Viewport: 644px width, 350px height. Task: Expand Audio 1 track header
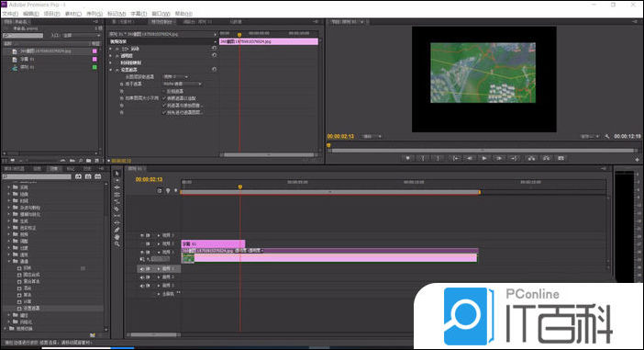pyautogui.click(x=159, y=268)
